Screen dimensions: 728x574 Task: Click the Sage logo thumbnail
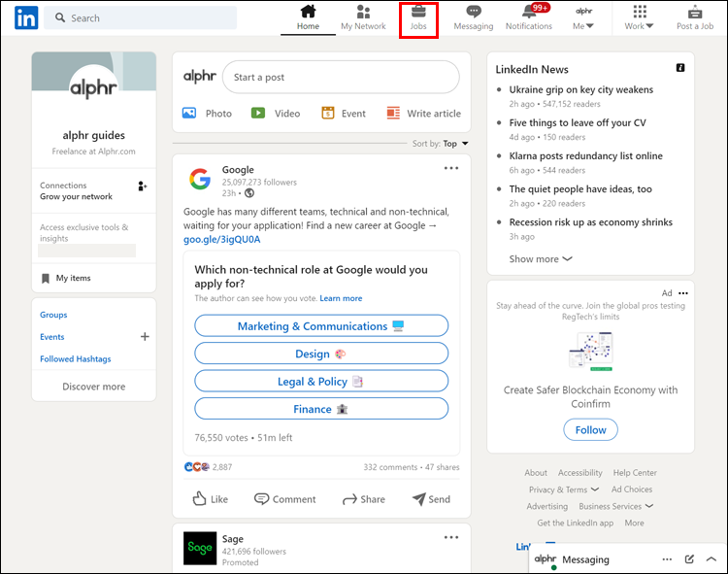coord(200,549)
